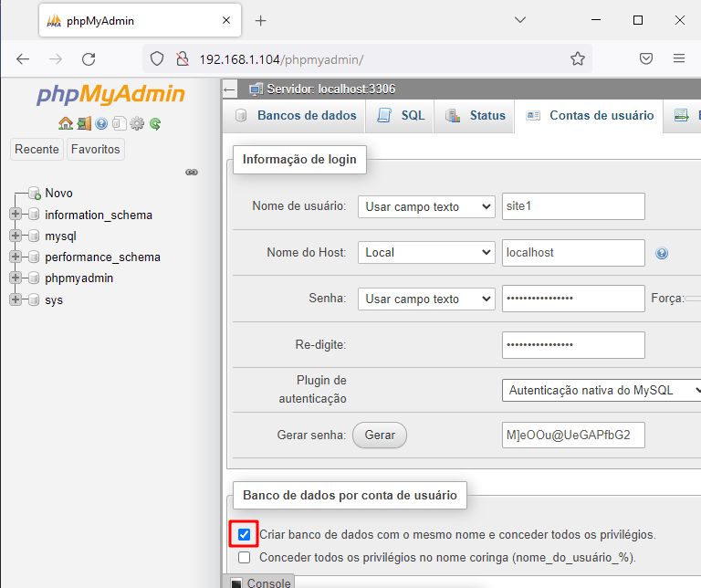Open the phpMyAdmin home icon
This screenshot has width=701, height=588.
pos(66,123)
